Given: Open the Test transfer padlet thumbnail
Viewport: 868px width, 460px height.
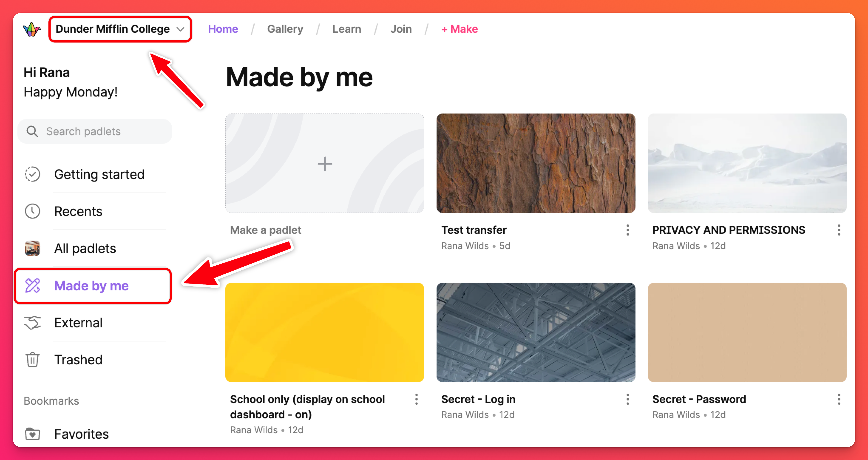Looking at the screenshot, I should [x=535, y=163].
